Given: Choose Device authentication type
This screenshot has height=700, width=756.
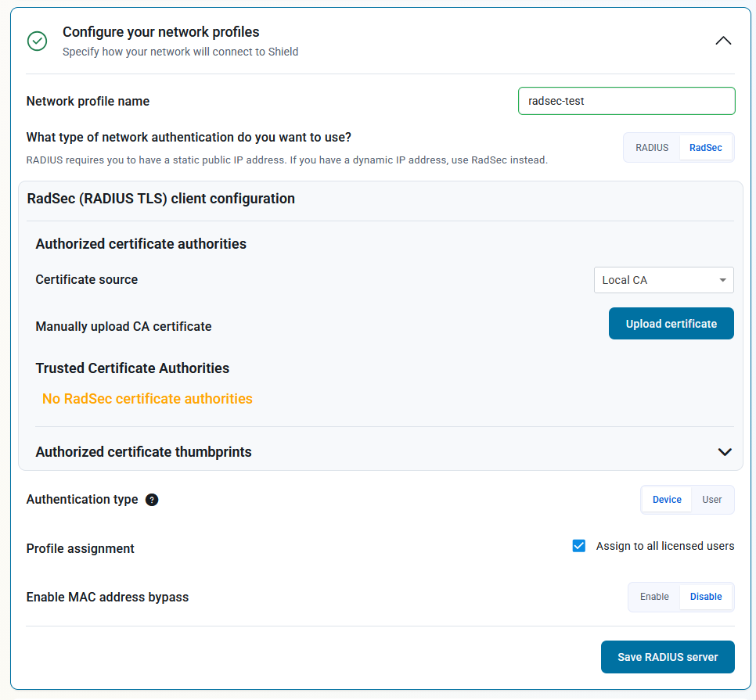Looking at the screenshot, I should point(667,500).
